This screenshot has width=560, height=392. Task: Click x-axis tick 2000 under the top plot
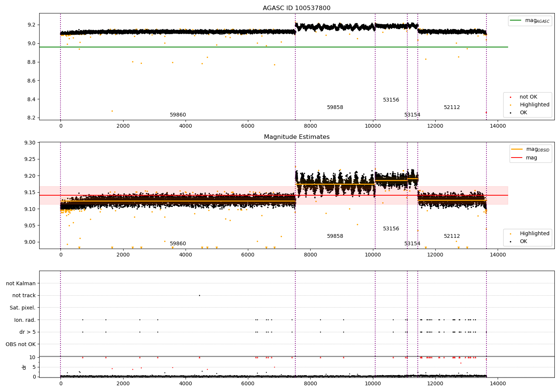pyautogui.click(x=123, y=126)
